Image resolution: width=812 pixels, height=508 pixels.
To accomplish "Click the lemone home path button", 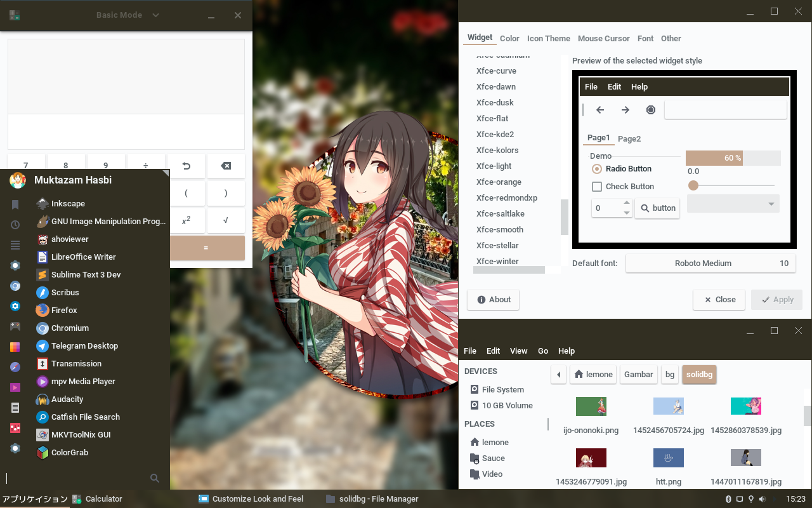I will pyautogui.click(x=594, y=375).
